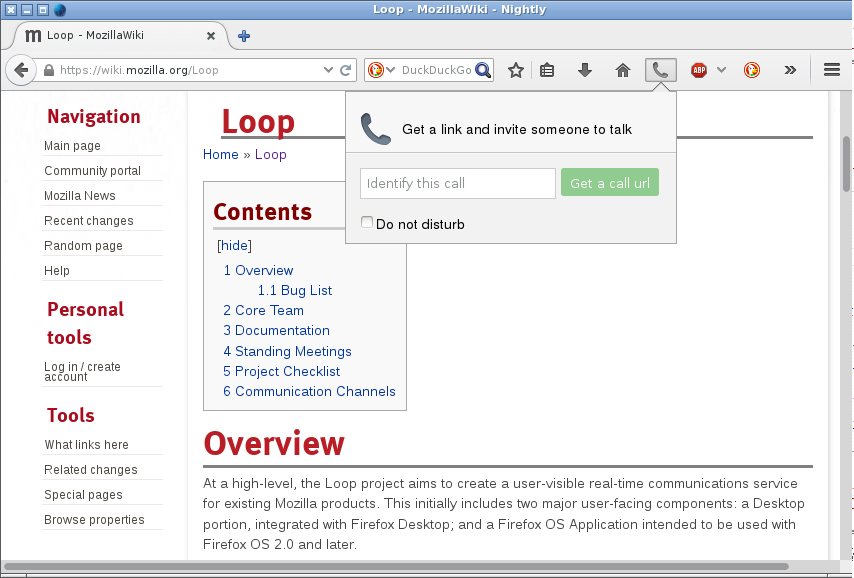The width and height of the screenshot is (854, 578).
Task: Open the Browse properties link
Action: pos(94,520)
